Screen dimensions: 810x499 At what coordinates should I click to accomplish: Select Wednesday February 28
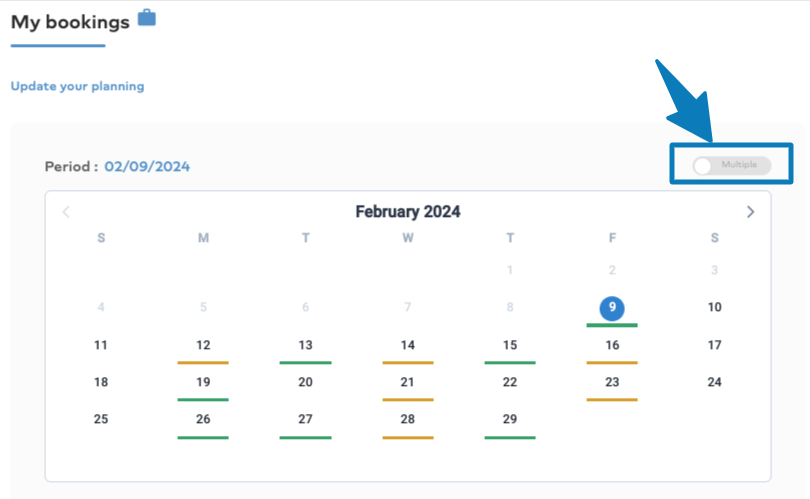point(408,419)
